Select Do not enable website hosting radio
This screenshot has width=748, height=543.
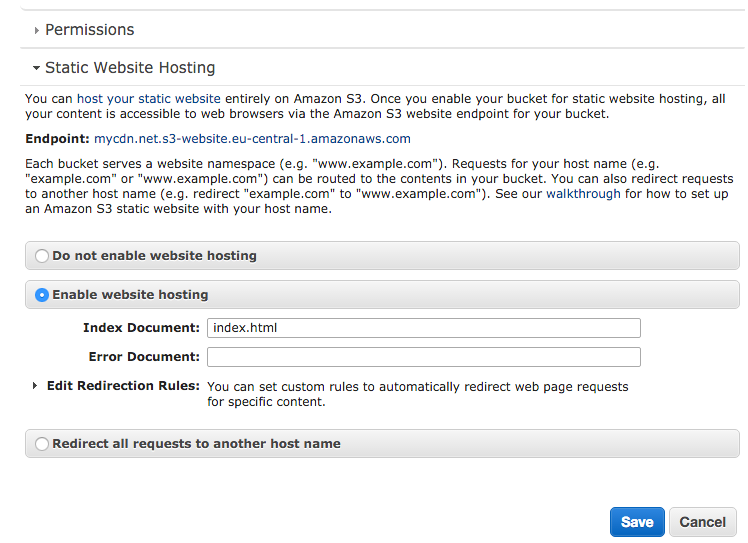[42, 256]
